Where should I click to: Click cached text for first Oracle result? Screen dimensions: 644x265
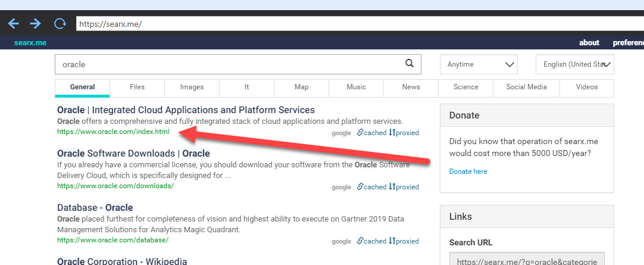[x=375, y=133]
